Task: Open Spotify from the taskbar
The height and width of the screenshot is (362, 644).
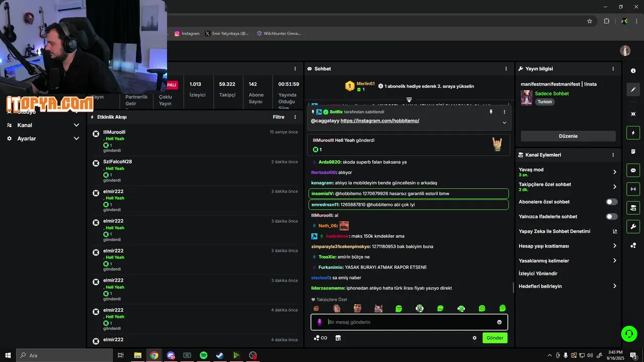Action: [203, 355]
